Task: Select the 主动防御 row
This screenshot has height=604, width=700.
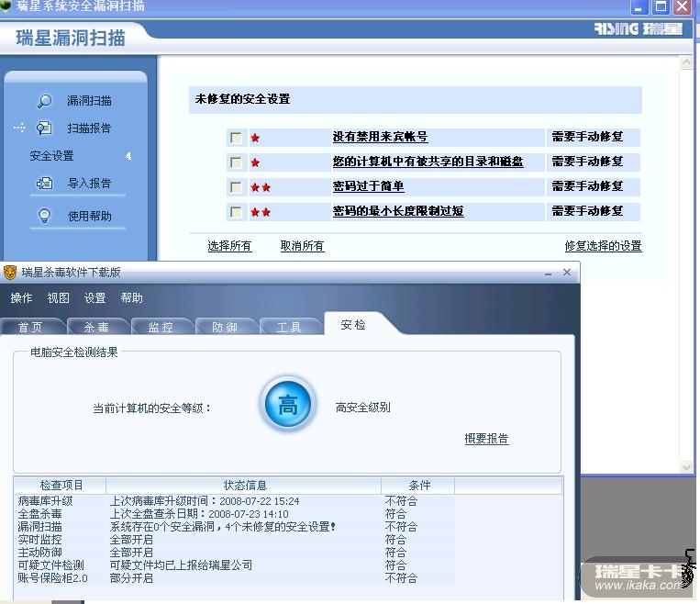Action: (236, 553)
